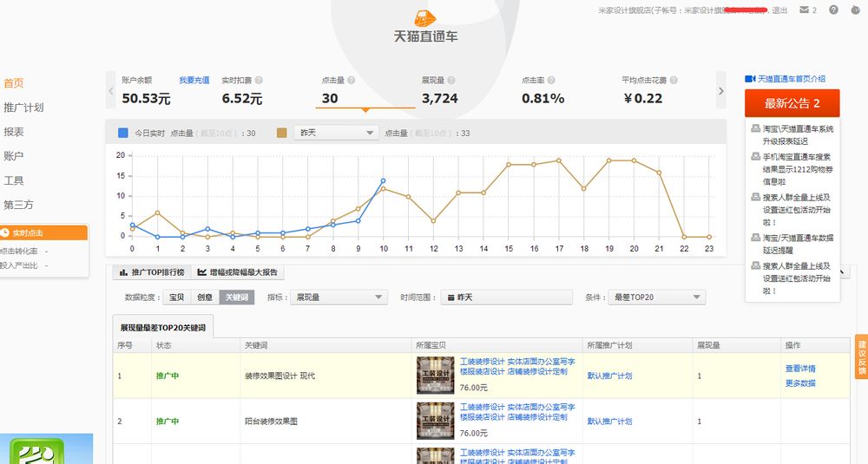Click the clock icon in 实时点击

pos(5,232)
